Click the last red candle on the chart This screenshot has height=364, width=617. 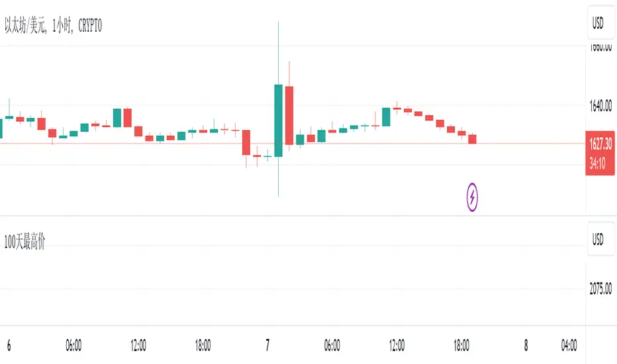(473, 139)
